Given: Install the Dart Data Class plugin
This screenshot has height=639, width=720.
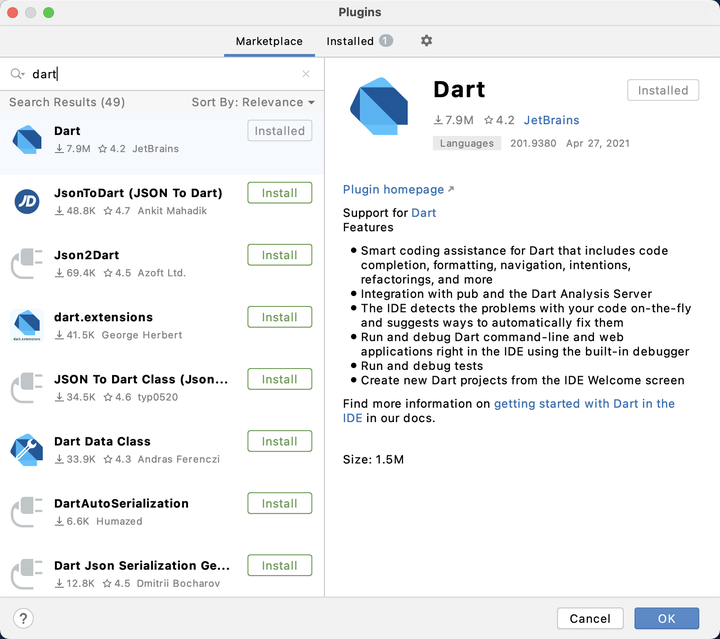Looking at the screenshot, I should click(x=280, y=441).
